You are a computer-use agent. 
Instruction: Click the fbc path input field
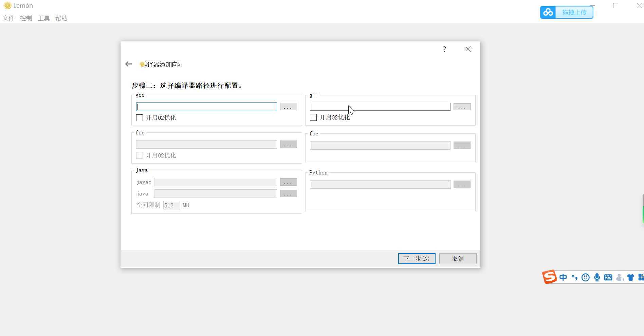(380, 145)
